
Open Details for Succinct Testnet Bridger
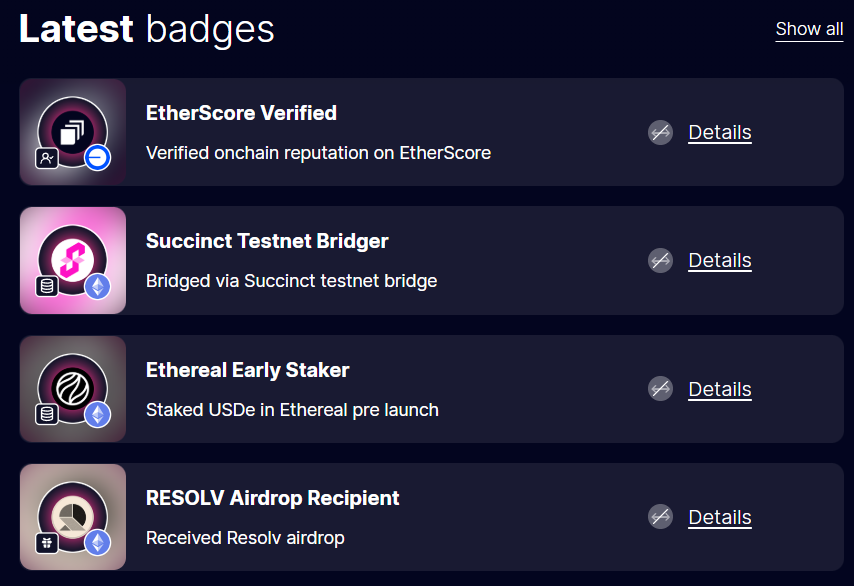point(719,260)
